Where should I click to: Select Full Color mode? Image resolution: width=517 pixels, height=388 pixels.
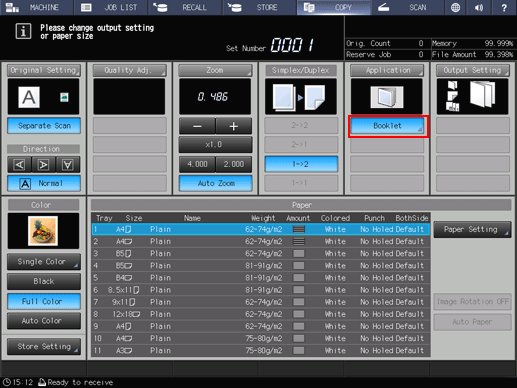tap(44, 301)
